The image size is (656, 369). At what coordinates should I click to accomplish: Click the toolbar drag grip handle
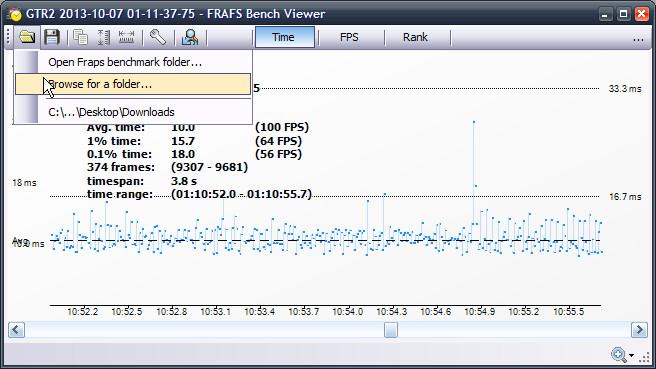(8, 36)
